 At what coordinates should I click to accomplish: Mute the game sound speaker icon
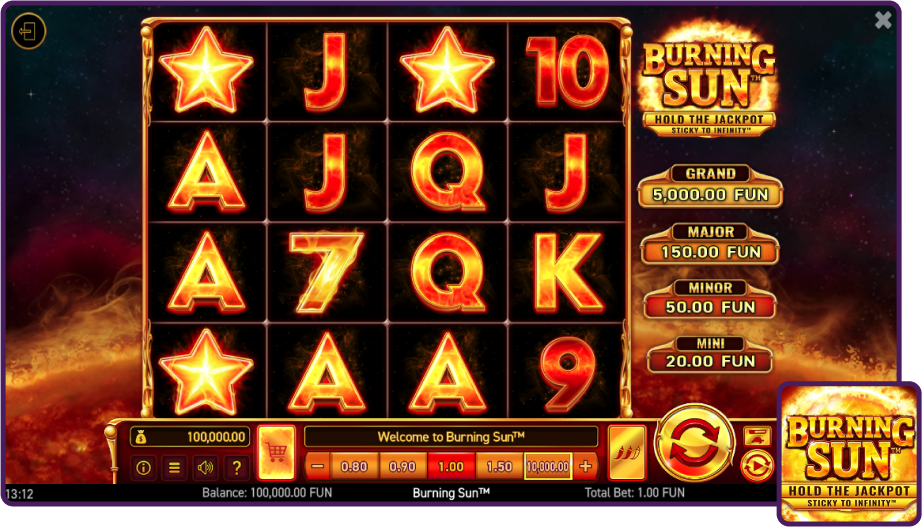[205, 468]
